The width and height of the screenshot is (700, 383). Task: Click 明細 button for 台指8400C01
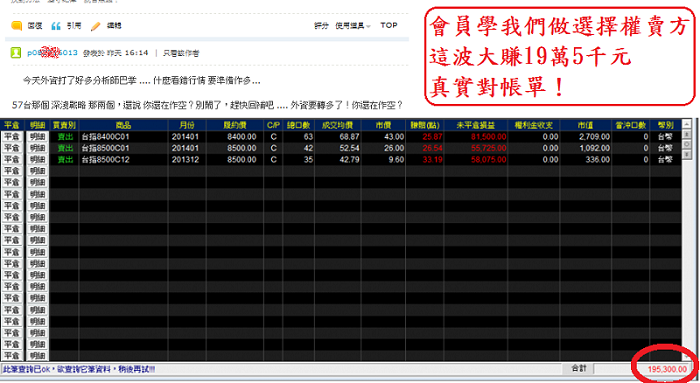[x=38, y=137]
